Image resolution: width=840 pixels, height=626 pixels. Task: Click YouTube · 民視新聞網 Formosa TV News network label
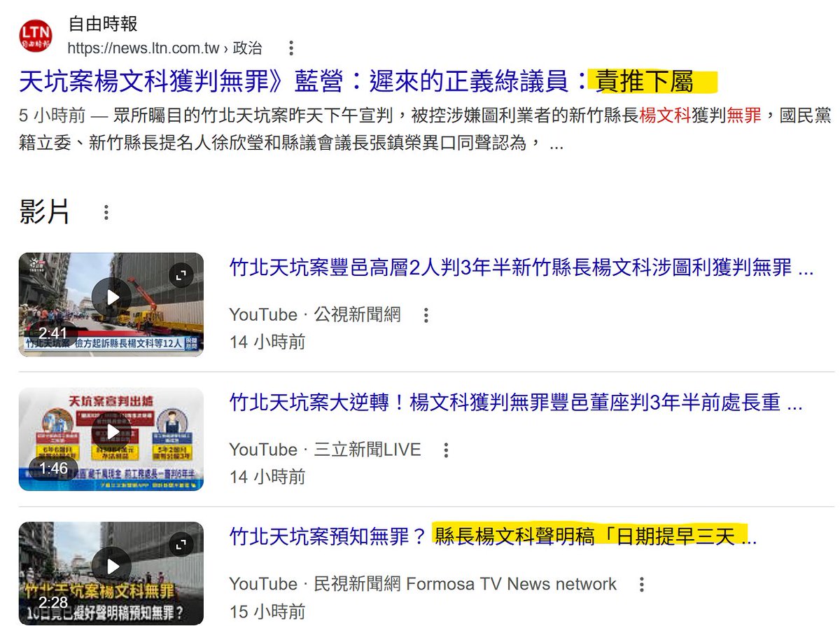[423, 584]
